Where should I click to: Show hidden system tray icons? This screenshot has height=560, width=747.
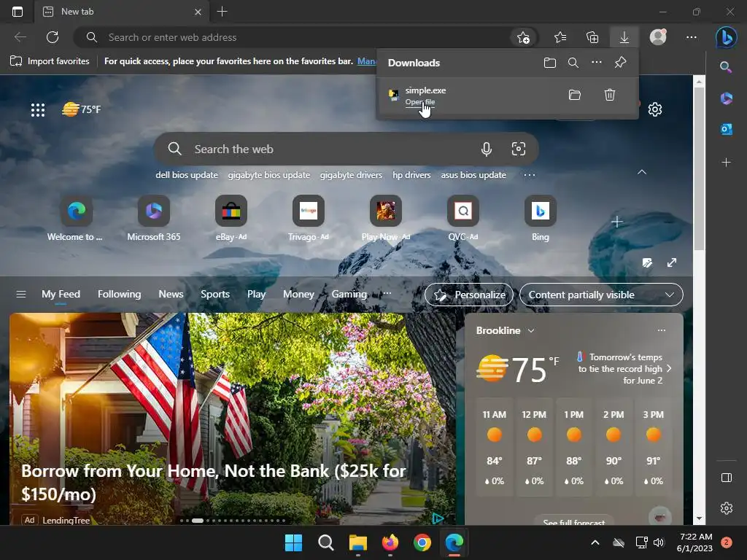coord(595,542)
